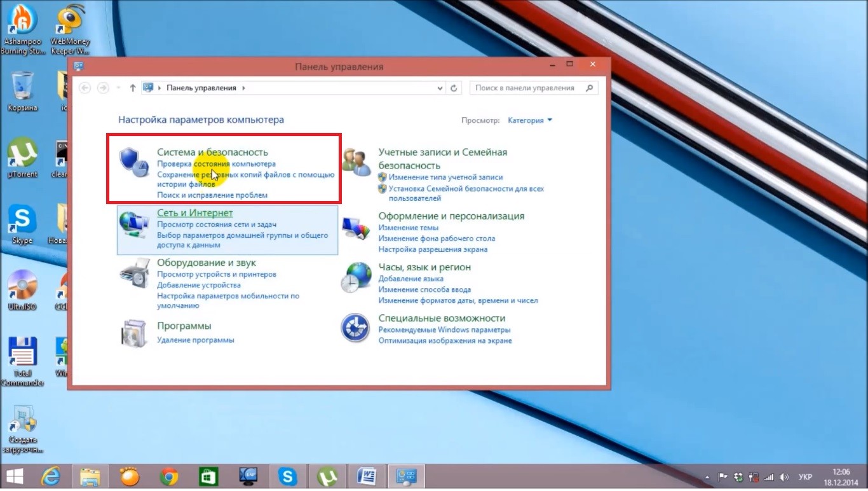The width and height of the screenshot is (868, 491).
Task: Open 'Система и безопасность' heading link
Action: (212, 152)
